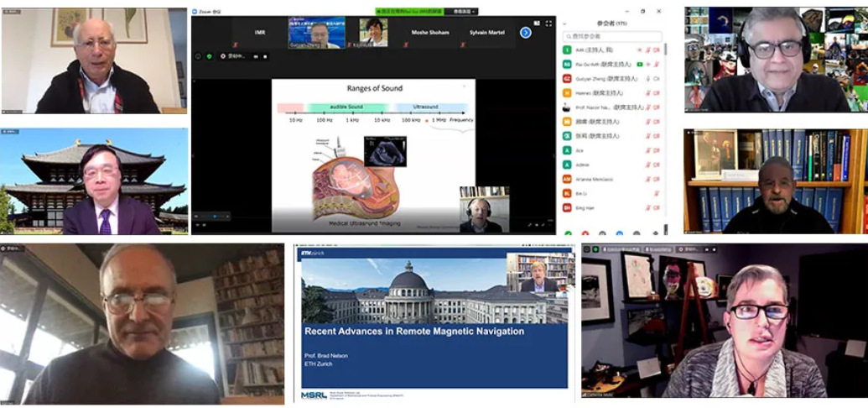The height and width of the screenshot is (408, 868).
Task: Select Bing Han row in participants list
Action: (x=611, y=208)
